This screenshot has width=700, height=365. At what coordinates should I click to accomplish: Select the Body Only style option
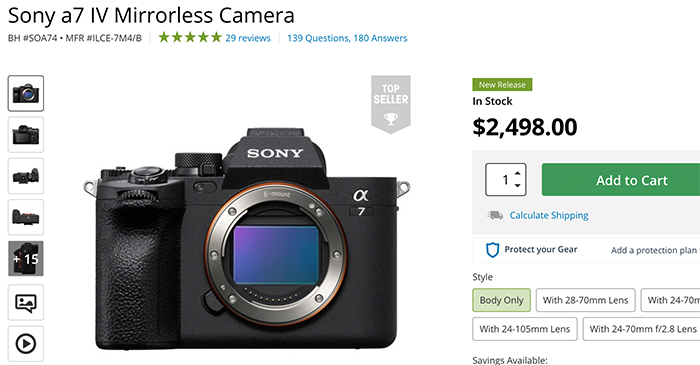pyautogui.click(x=501, y=300)
